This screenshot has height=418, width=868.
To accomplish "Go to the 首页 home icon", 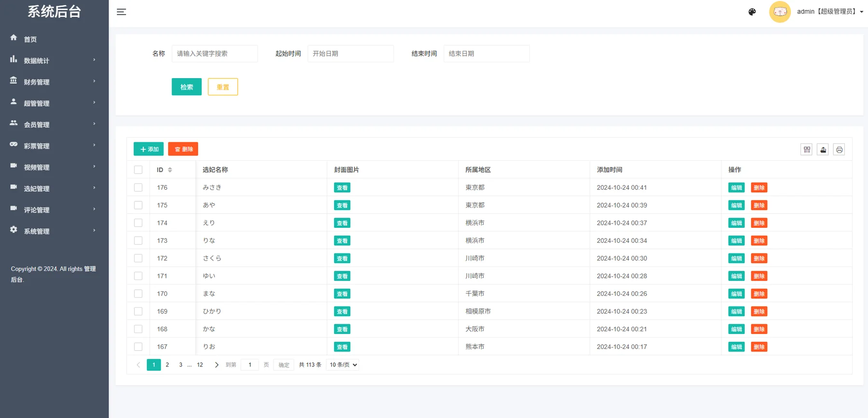I will 14,38.
